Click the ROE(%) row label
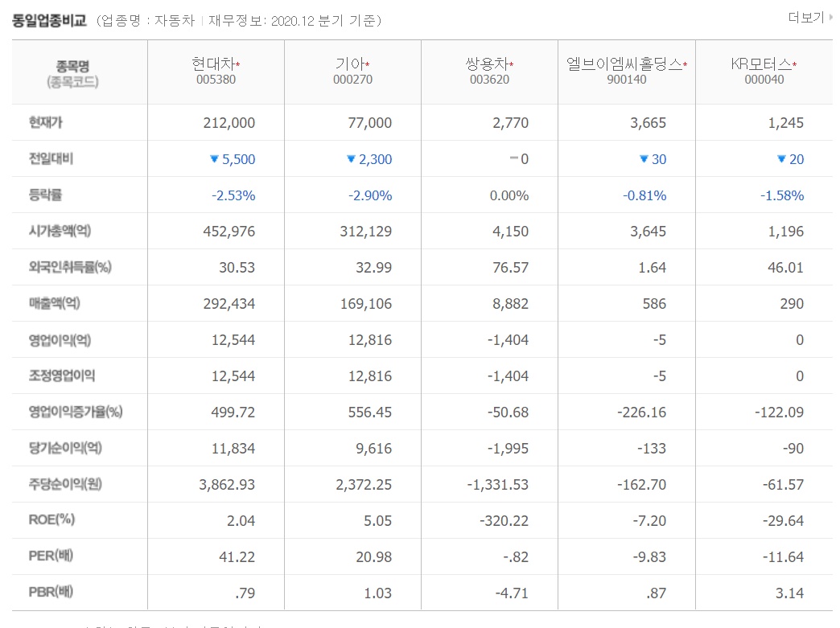Viewport: 840px width, 628px height. pyautogui.click(x=51, y=520)
